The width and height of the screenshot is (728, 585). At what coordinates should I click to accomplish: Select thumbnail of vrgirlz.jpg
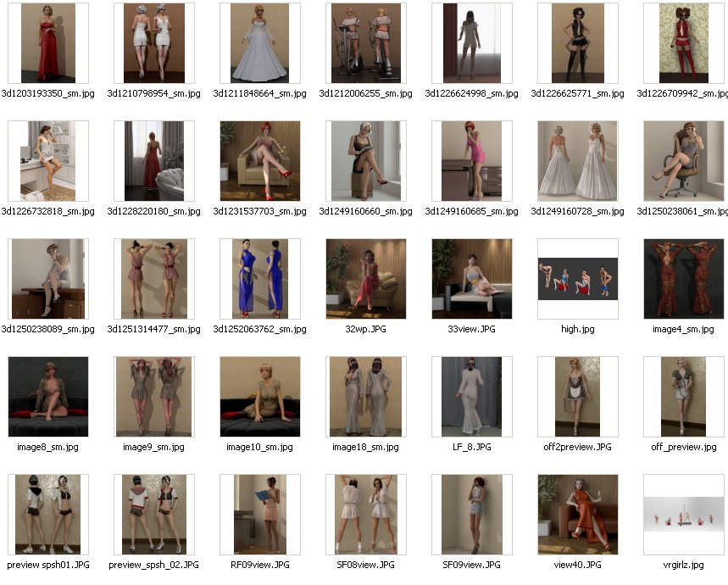(683, 515)
